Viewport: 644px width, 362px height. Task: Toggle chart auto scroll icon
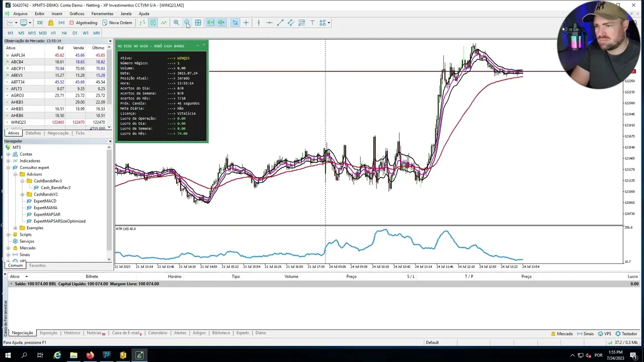[210, 23]
